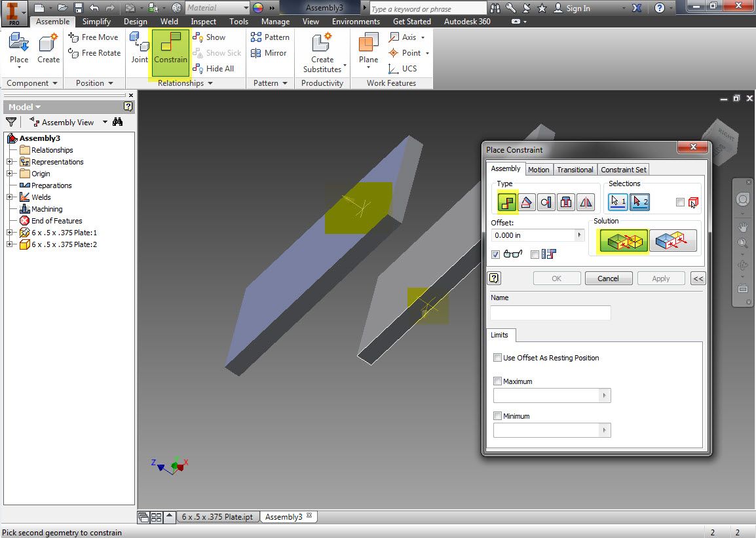Image resolution: width=756 pixels, height=538 pixels.
Task: Toggle the preview glasses checkbox off
Action: [x=496, y=254]
